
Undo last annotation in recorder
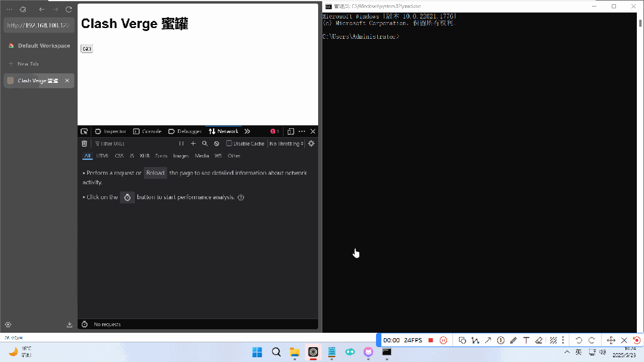point(579,341)
